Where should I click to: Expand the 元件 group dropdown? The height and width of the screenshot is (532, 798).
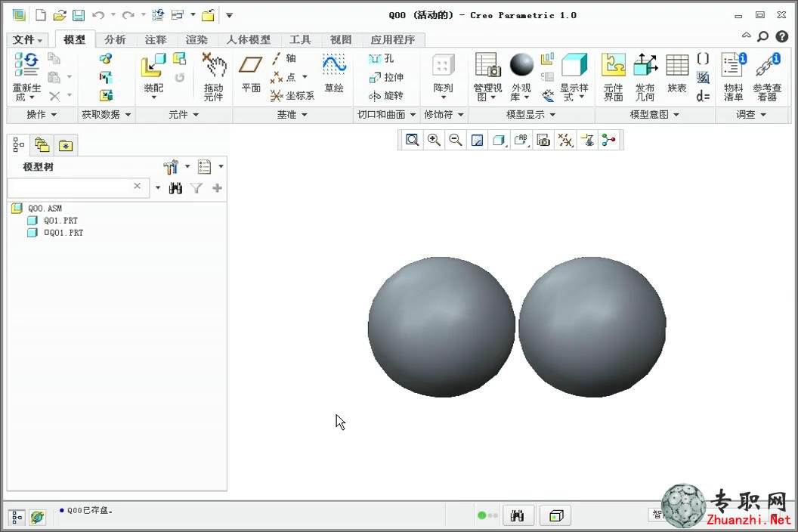pos(184,115)
